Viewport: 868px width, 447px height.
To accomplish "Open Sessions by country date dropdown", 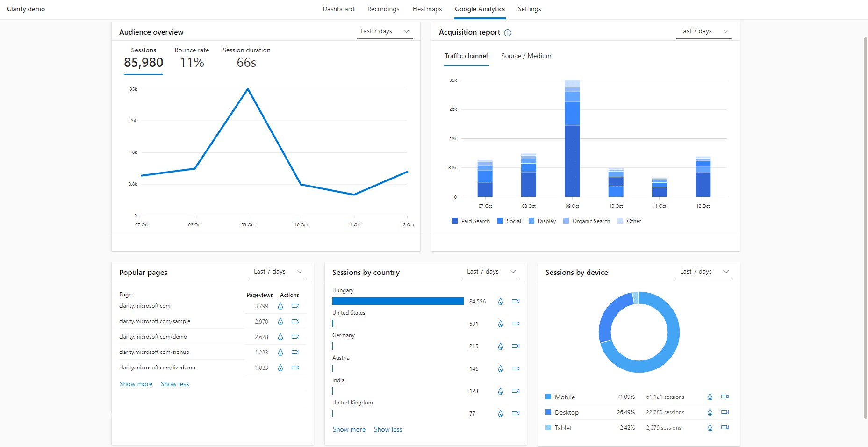I will click(x=491, y=272).
